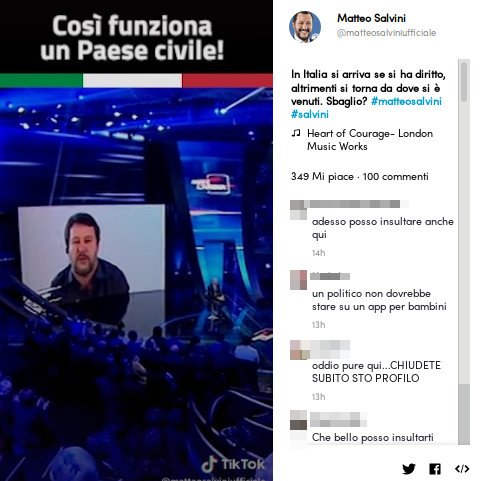Open Heart of Courage music link
The image size is (484, 481).
370,140
